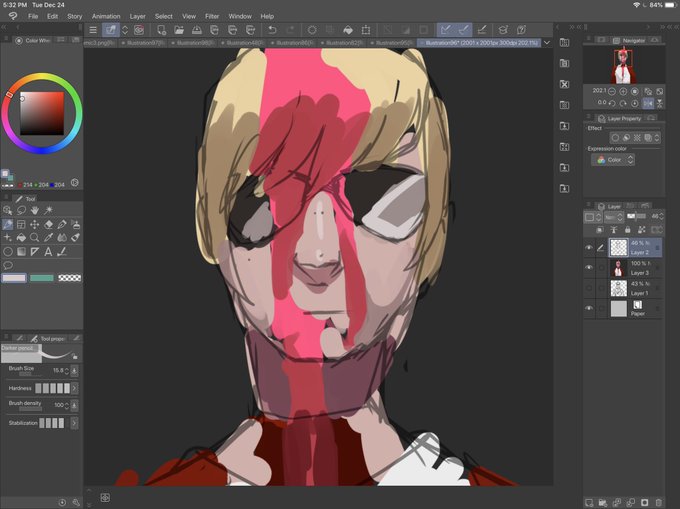Screen dimensions: 680x509
Task: Click the Brush Size stepper arrows
Action: [67, 371]
